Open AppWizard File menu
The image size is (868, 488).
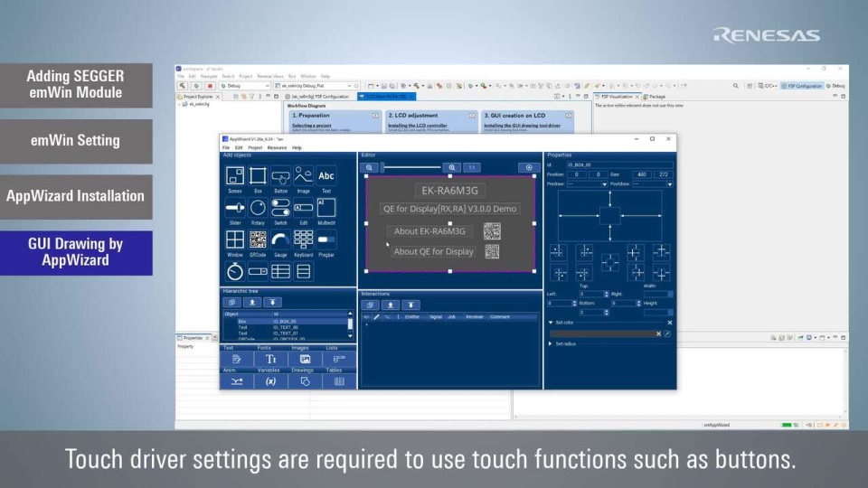[226, 147]
